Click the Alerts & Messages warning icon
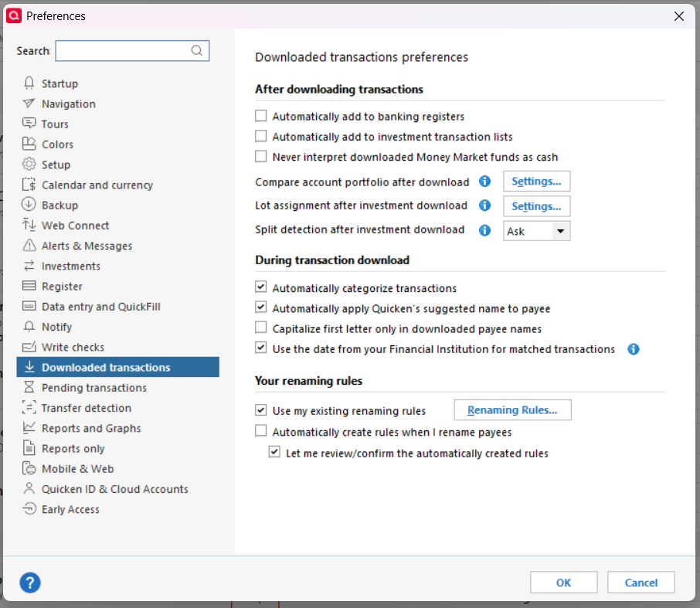The image size is (700, 608). [29, 245]
